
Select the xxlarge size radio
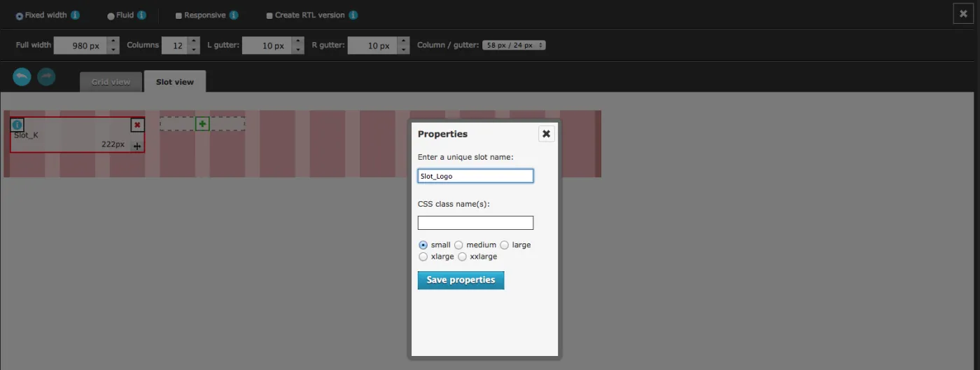[x=462, y=257]
